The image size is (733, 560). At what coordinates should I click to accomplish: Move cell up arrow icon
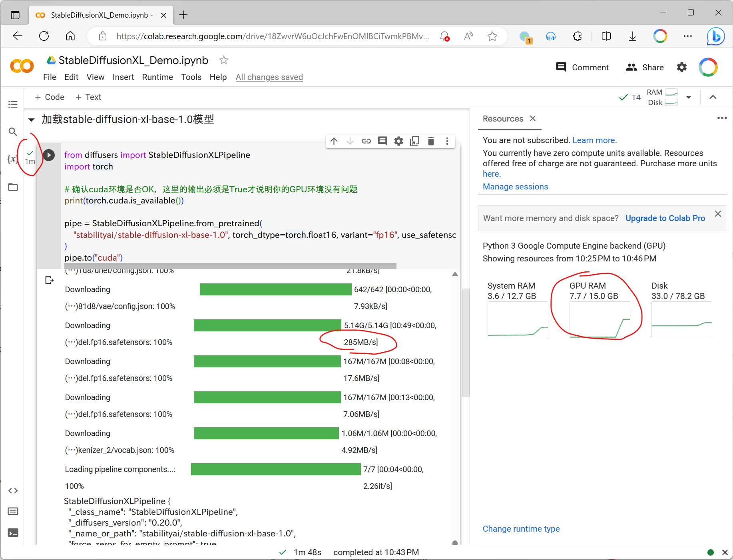(334, 141)
